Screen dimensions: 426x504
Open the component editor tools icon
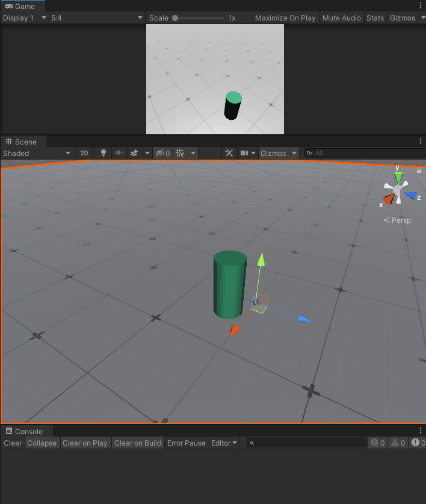pos(229,154)
